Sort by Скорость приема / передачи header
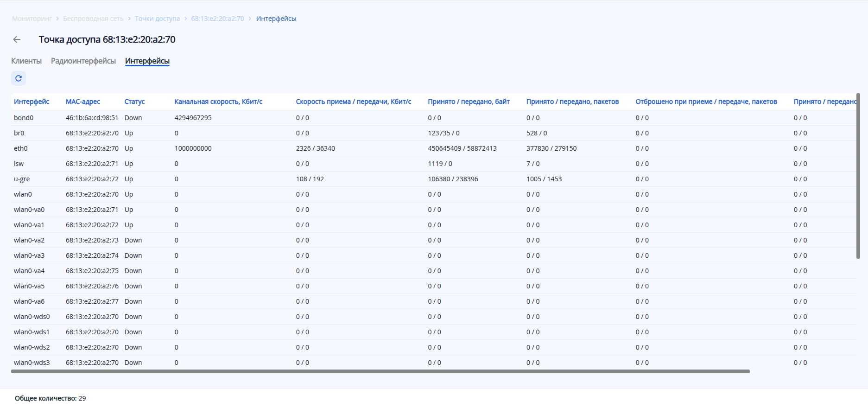Screen dimensions: 868x408 click(x=354, y=102)
